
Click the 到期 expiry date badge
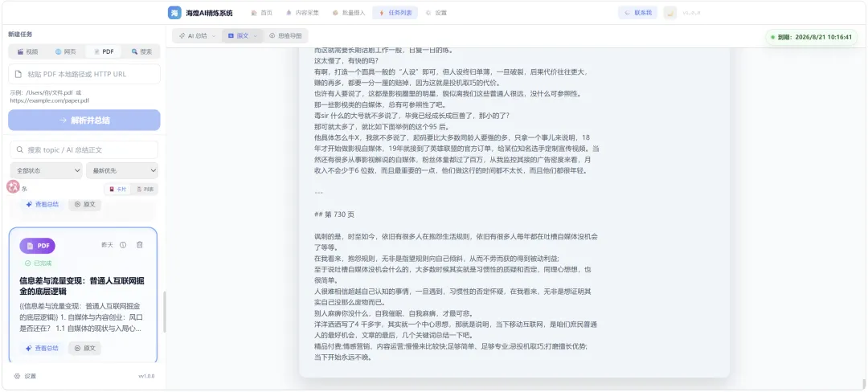(811, 38)
